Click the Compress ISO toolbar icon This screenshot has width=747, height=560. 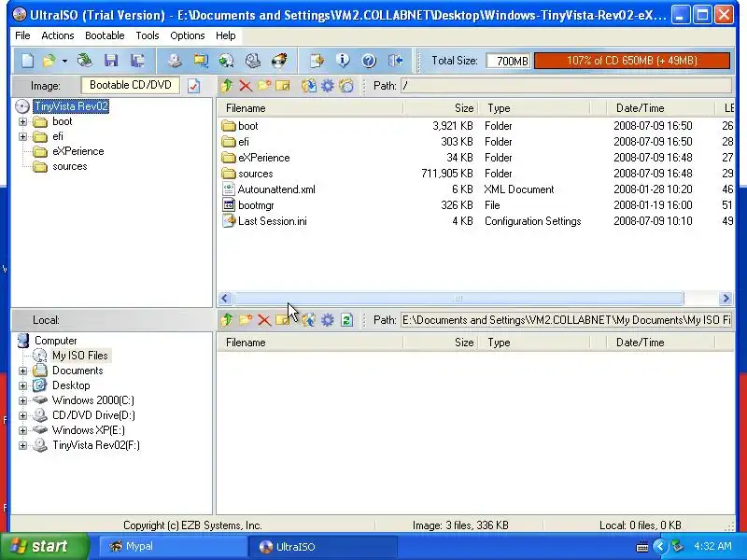coord(201,61)
